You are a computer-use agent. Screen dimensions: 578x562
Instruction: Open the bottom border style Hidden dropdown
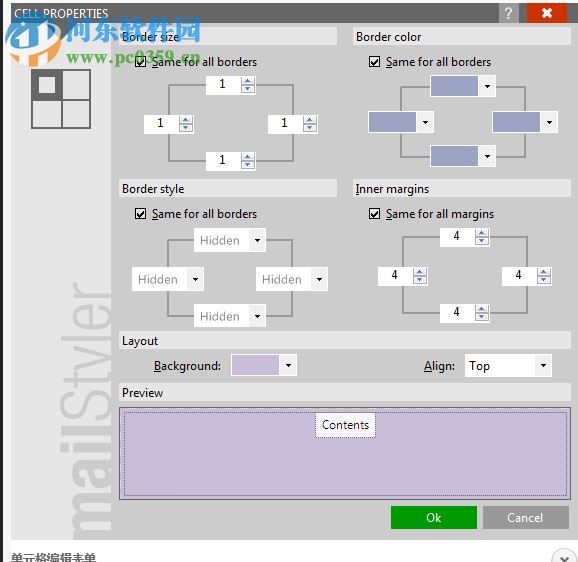tap(230, 316)
